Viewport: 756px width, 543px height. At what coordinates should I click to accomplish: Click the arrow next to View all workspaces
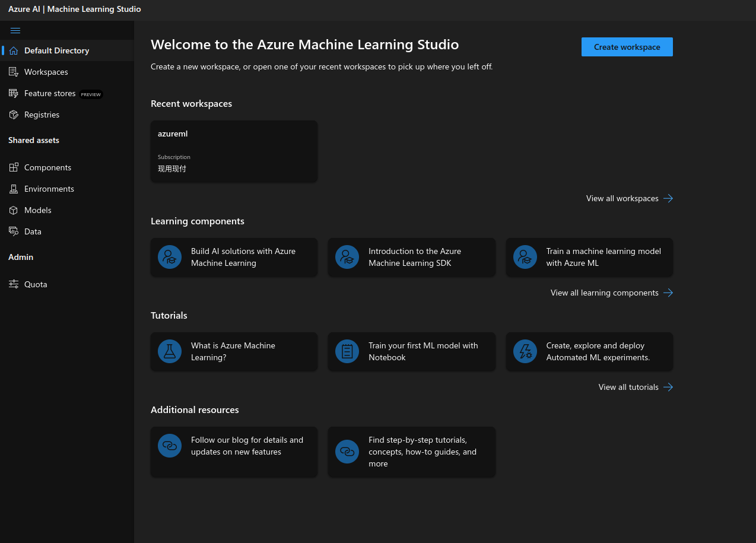click(668, 198)
